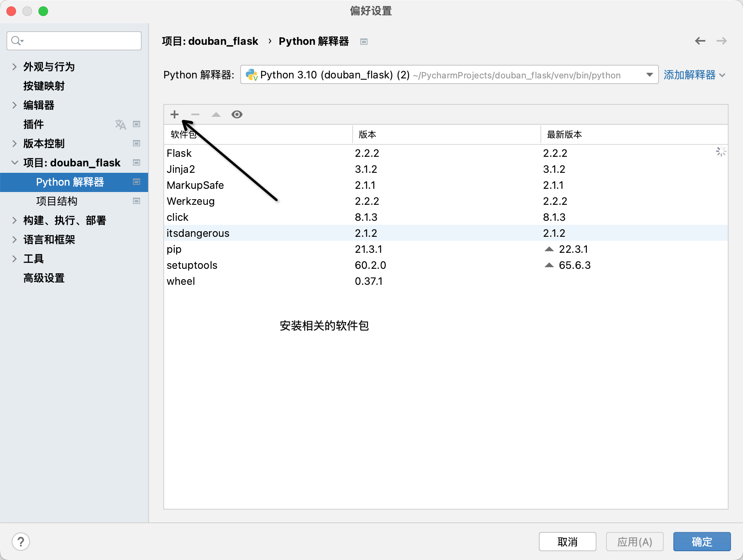
Task: Open the help question mark button
Action: click(x=21, y=542)
